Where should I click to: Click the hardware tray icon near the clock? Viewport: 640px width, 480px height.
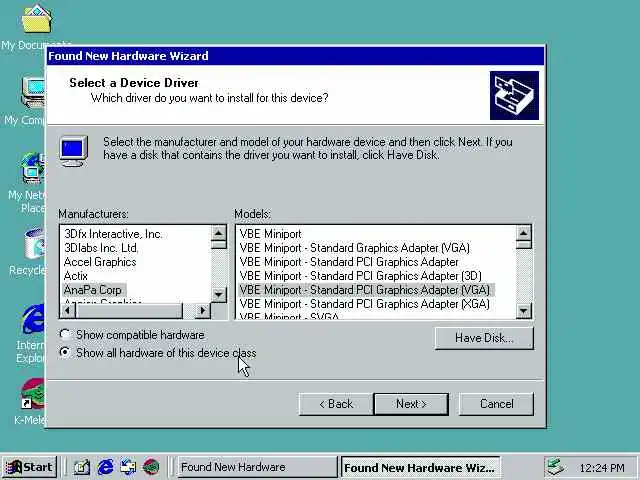pos(556,467)
